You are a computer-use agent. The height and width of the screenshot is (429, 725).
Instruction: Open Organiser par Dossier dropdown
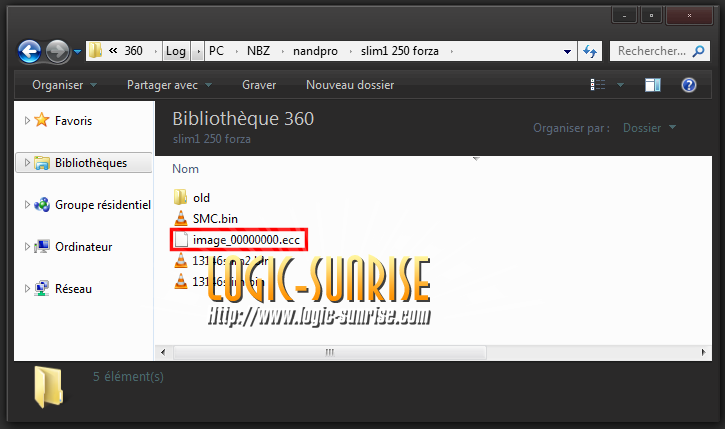click(648, 128)
